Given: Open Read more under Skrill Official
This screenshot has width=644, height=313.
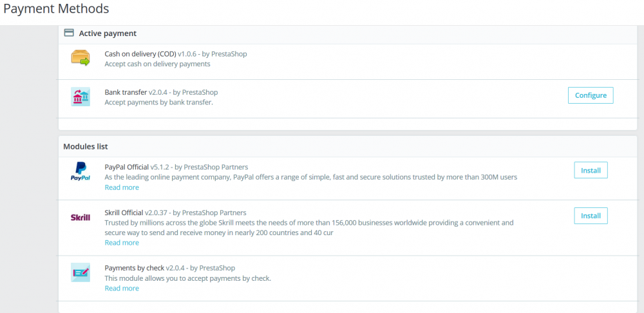Looking at the screenshot, I should point(122,243).
